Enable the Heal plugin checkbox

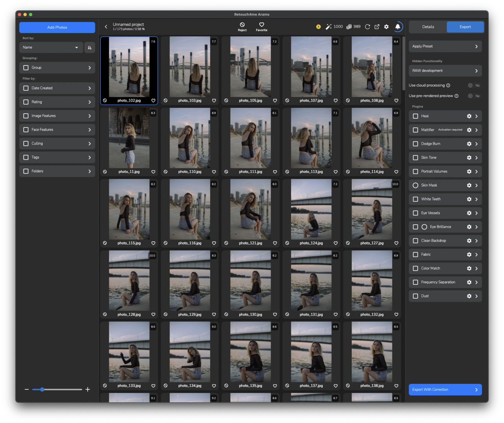click(x=415, y=116)
